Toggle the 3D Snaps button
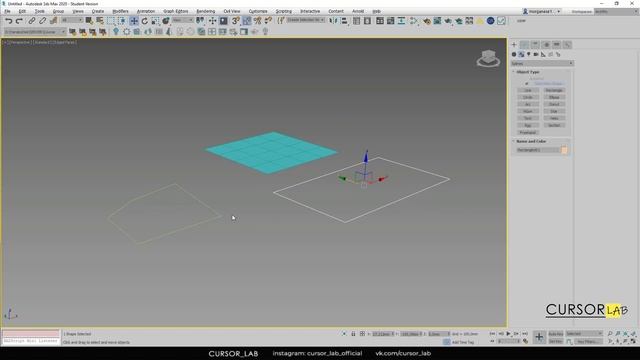The height and width of the screenshot is (360, 640). tap(236, 20)
